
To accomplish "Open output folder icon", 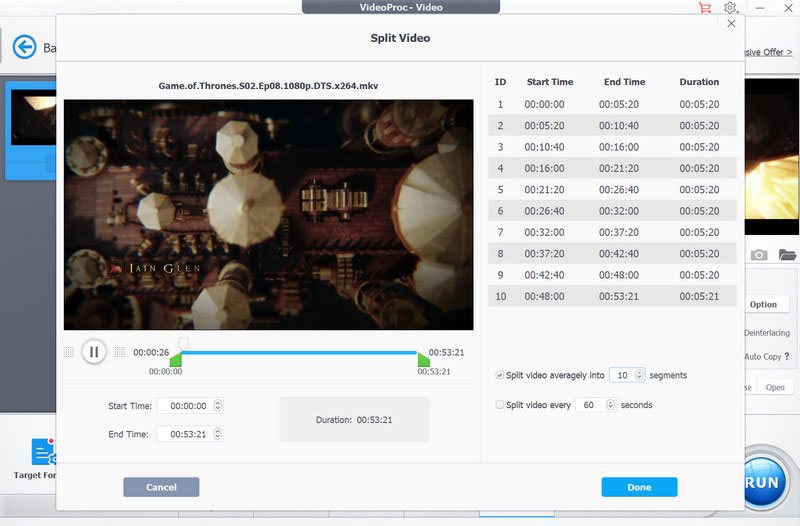I will [x=787, y=254].
